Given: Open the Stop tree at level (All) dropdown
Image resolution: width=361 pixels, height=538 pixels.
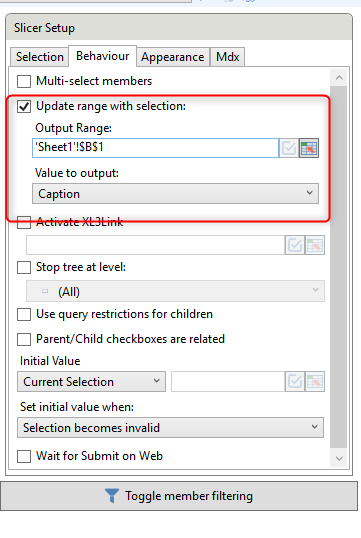Looking at the screenshot, I should (x=175, y=291).
